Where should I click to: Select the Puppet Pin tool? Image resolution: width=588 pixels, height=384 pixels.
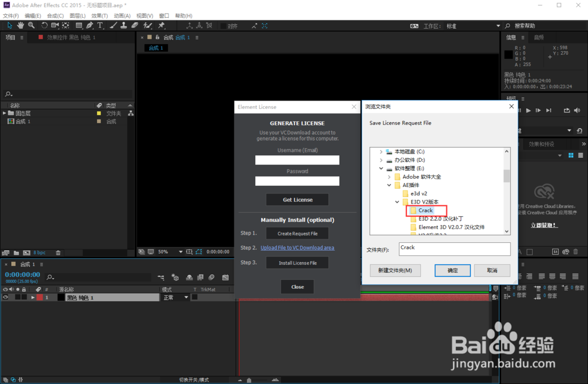click(161, 25)
